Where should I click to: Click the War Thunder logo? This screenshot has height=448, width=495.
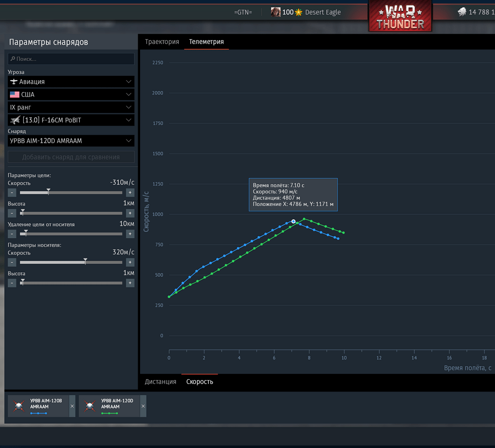tap(400, 17)
